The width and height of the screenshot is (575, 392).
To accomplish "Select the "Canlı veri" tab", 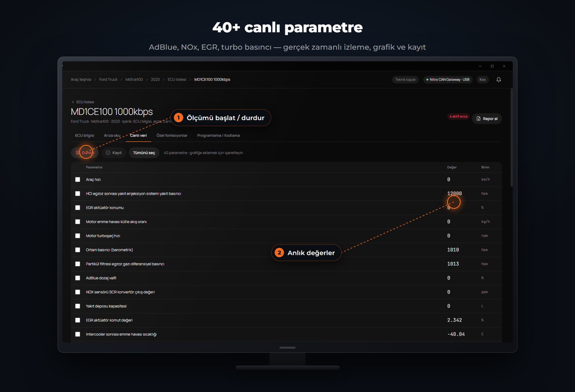I will (x=138, y=135).
